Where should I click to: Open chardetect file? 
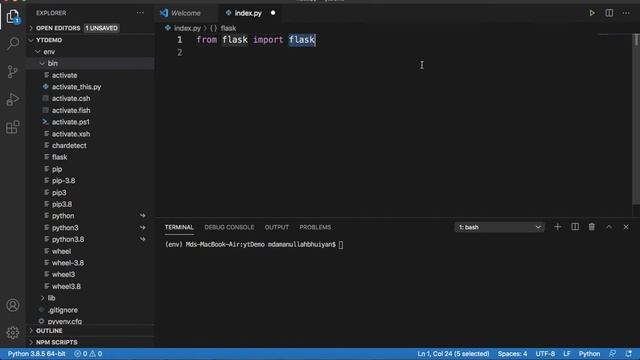(x=69, y=145)
